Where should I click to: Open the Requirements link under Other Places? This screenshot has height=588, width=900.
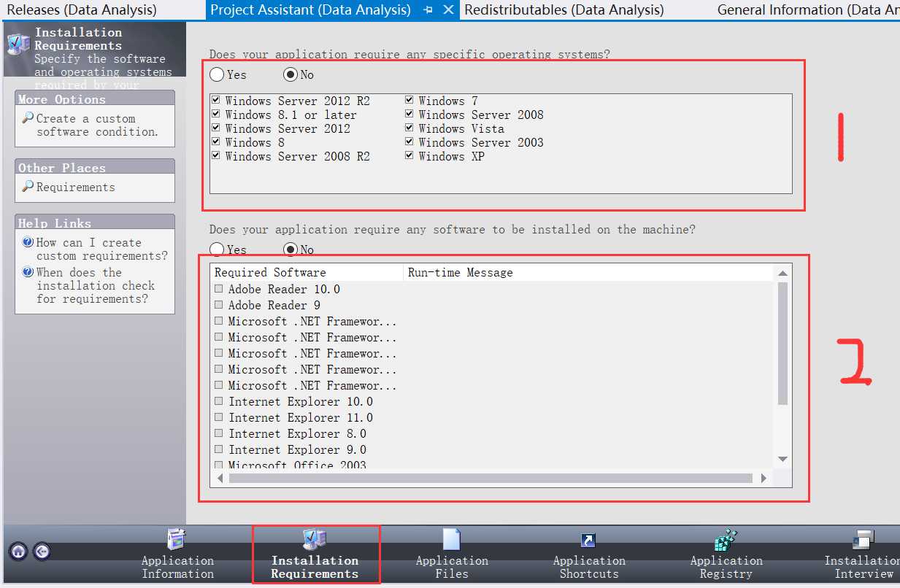pyautogui.click(x=76, y=187)
